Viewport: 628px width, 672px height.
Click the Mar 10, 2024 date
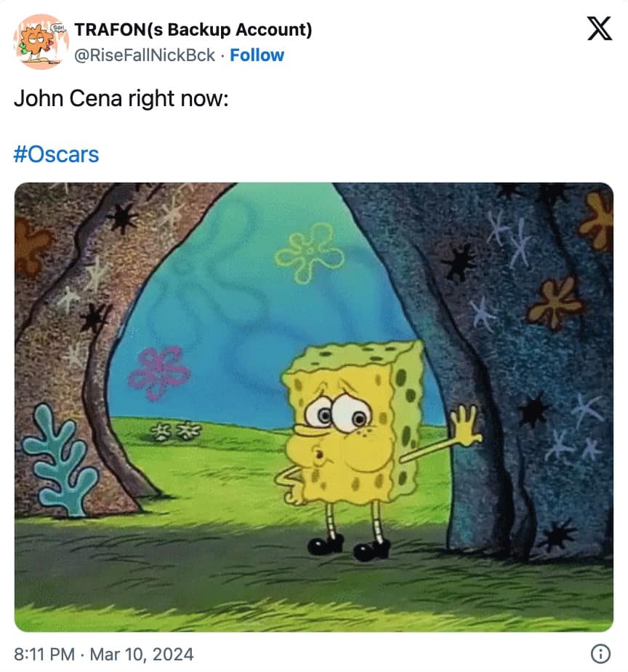click(143, 654)
